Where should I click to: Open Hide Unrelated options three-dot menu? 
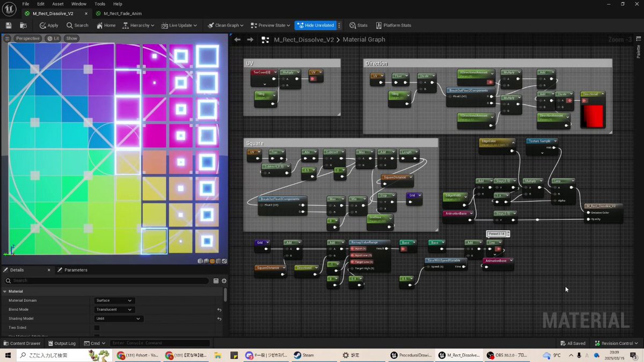339,25
